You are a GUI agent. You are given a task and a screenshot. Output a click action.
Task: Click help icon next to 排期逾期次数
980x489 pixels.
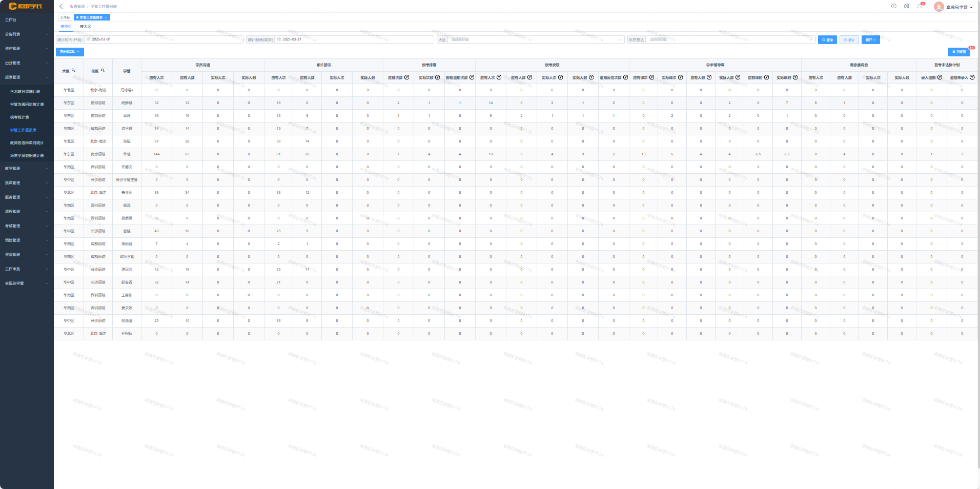click(472, 77)
